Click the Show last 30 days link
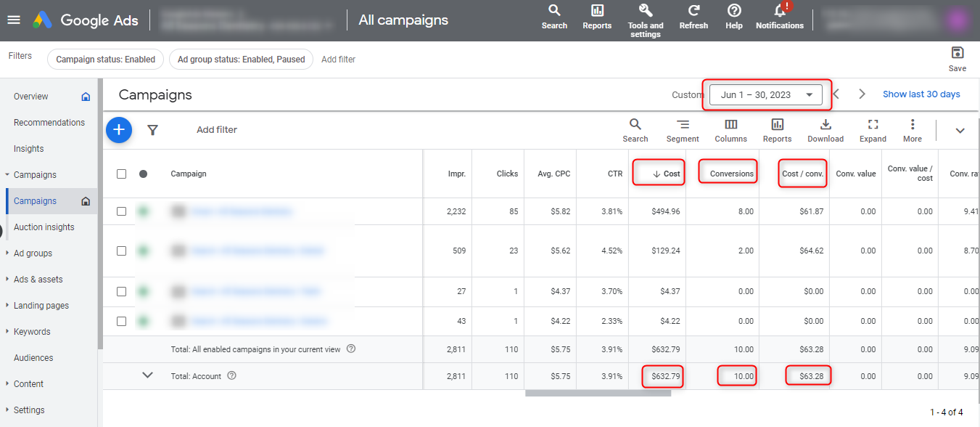Image resolution: width=980 pixels, height=427 pixels. click(x=921, y=94)
